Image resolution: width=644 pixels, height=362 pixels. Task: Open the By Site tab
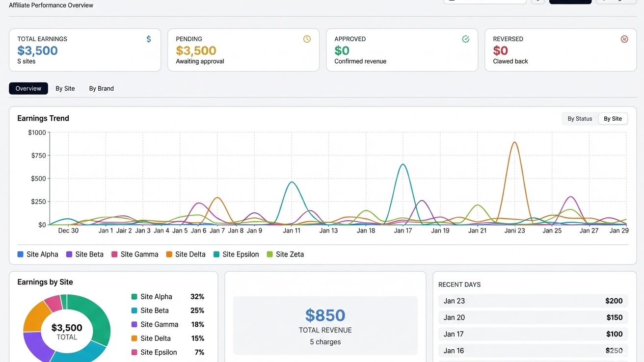click(x=65, y=88)
